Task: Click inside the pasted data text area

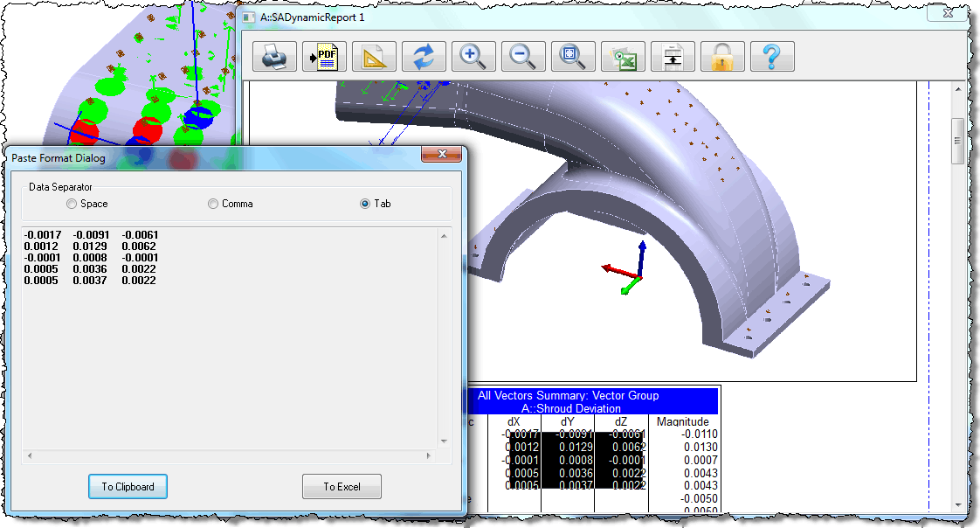Action: click(x=230, y=337)
